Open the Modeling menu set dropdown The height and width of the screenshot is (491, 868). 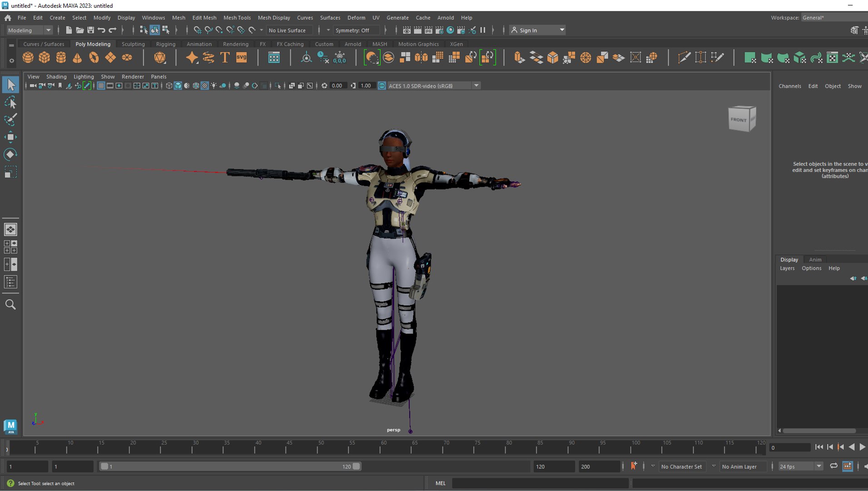click(30, 30)
